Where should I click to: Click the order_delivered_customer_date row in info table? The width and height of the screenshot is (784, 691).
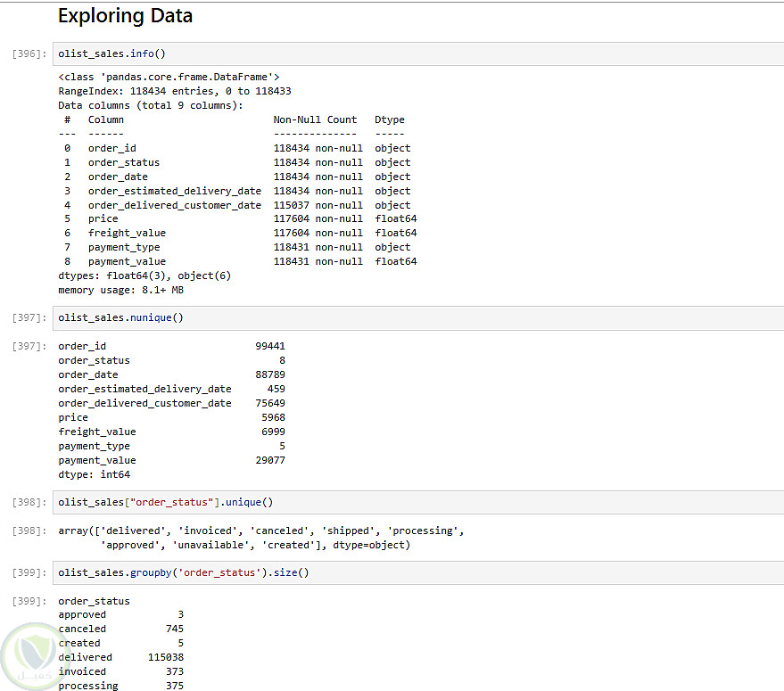(x=174, y=205)
